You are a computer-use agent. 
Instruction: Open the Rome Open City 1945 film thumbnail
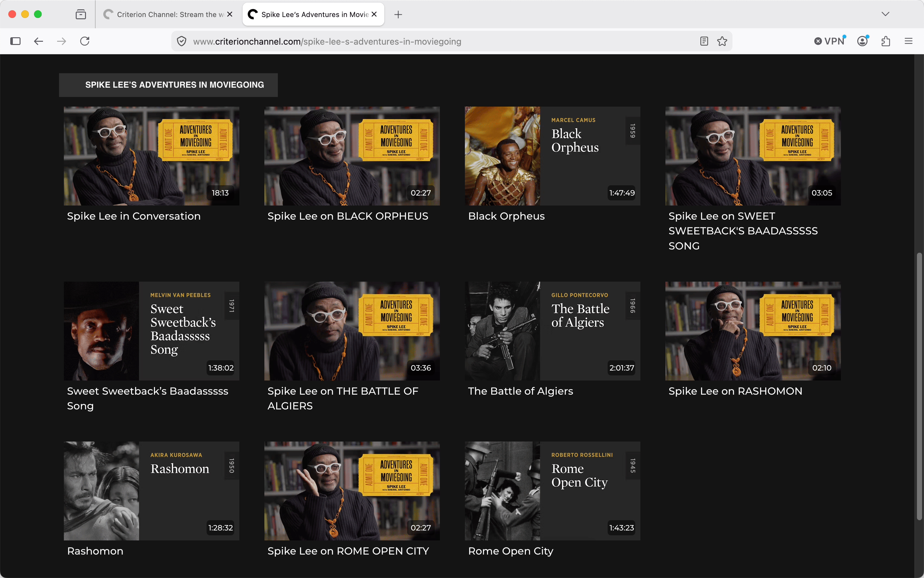tap(552, 491)
